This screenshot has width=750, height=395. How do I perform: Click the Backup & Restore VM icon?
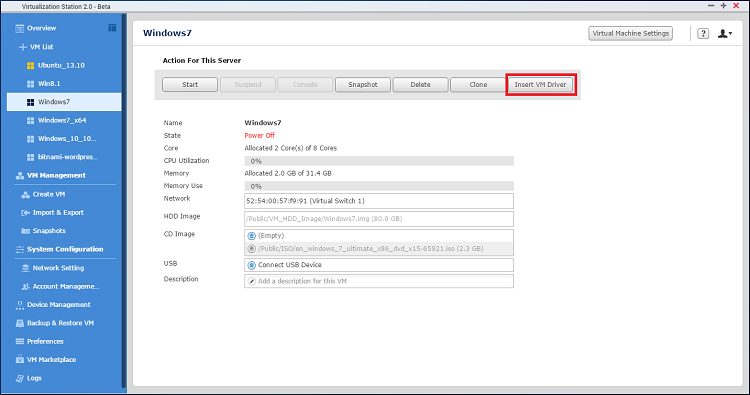click(x=20, y=323)
